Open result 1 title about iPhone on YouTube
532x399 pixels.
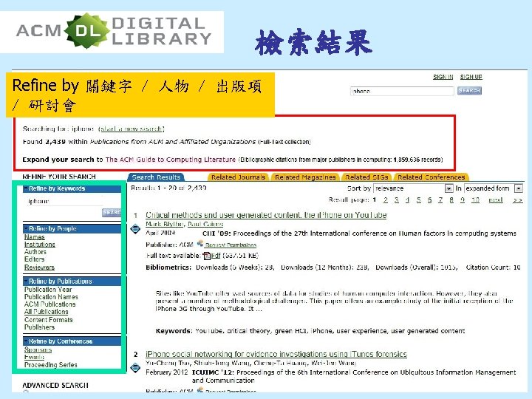pos(266,215)
